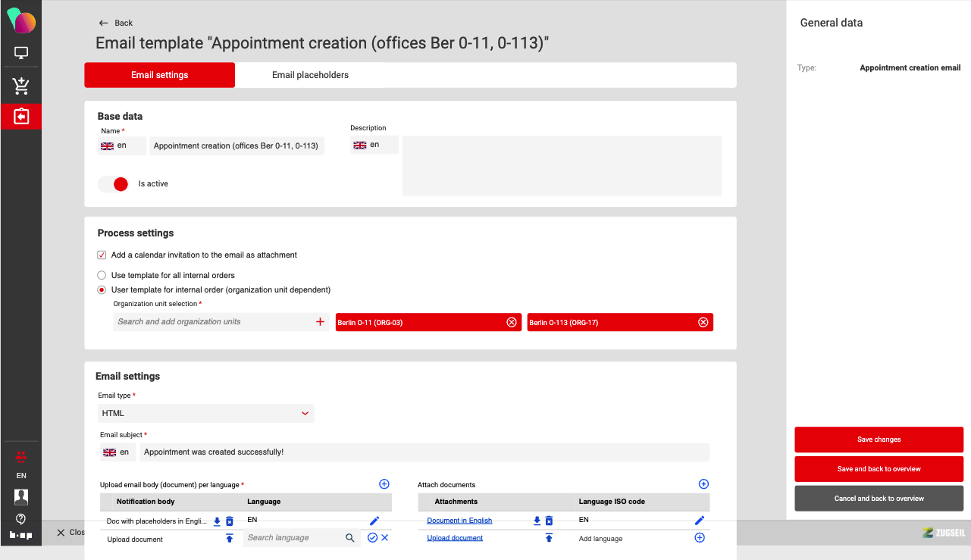The height and width of the screenshot is (560, 971).
Task: Uncheck Add a calendar invitation checkbox
Action: pos(102,255)
